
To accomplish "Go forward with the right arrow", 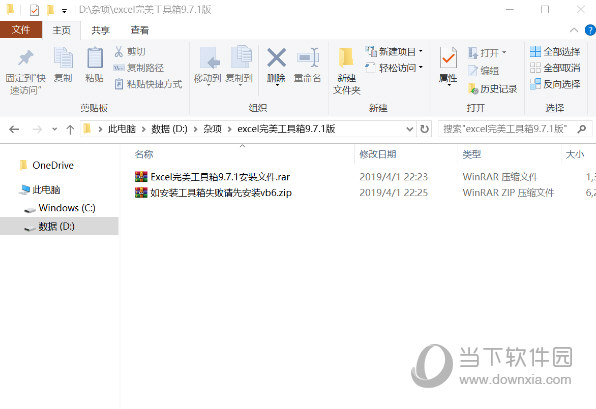I will (37, 130).
